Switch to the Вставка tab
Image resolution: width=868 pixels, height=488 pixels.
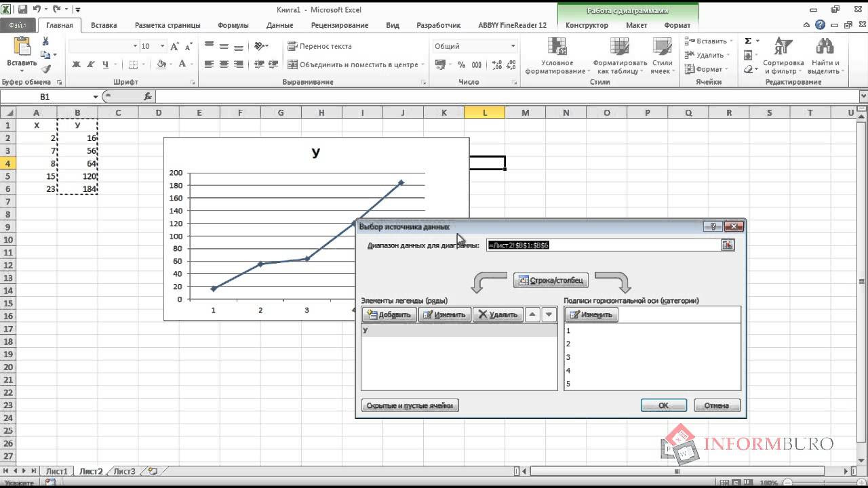pyautogui.click(x=104, y=25)
